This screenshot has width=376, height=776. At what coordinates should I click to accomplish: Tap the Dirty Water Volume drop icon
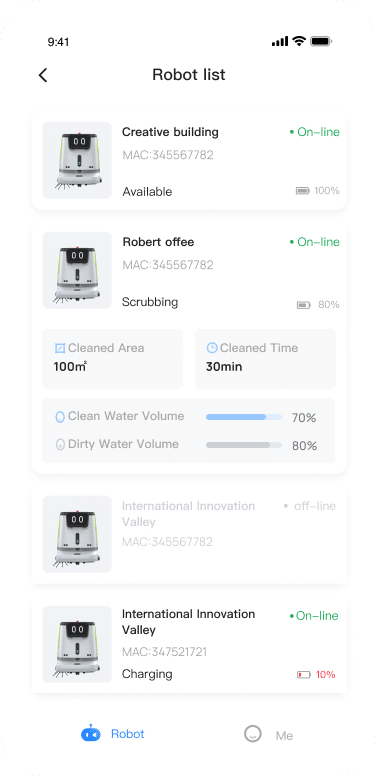(60, 444)
